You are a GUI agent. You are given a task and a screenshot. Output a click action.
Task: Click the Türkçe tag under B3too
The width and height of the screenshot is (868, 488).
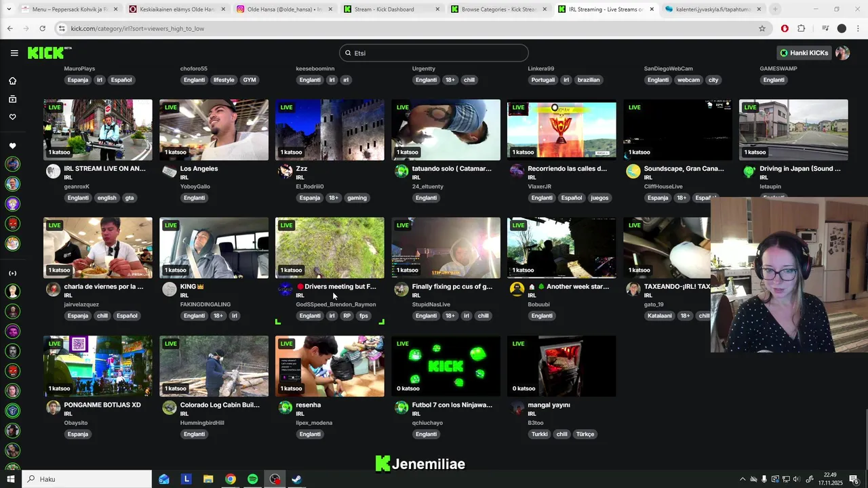click(x=585, y=434)
